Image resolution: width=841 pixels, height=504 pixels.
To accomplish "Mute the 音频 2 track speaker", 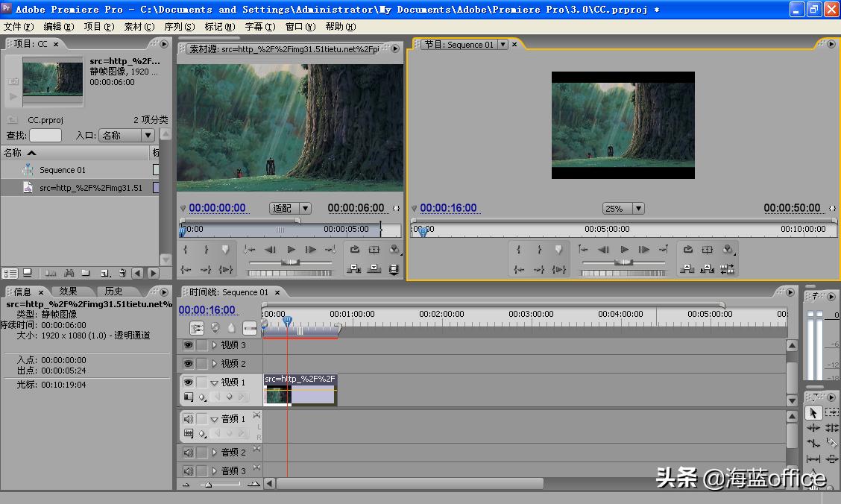I will click(188, 453).
